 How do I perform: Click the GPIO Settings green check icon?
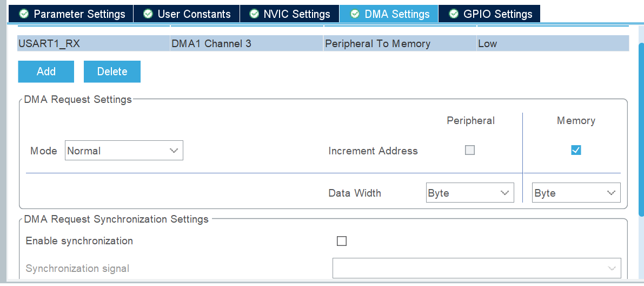[x=453, y=14]
